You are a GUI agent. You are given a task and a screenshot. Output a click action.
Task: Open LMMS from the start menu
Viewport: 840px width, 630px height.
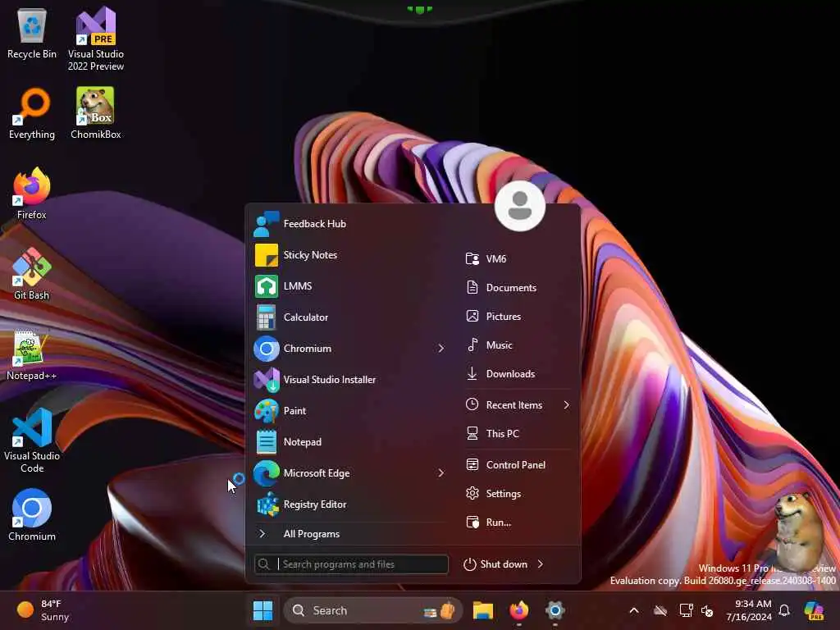click(x=349, y=286)
